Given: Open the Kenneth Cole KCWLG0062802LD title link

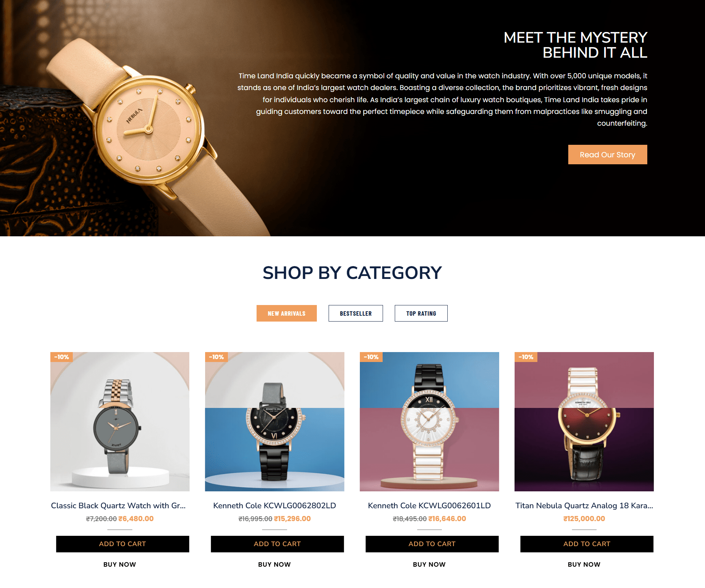Looking at the screenshot, I should (x=275, y=505).
